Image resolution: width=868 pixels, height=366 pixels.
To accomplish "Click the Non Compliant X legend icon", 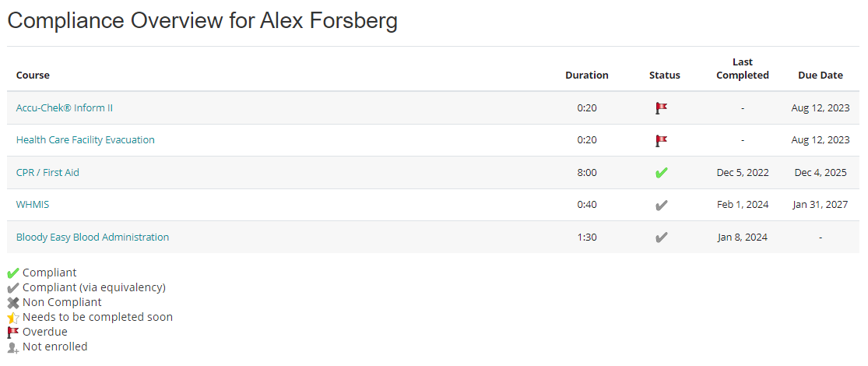I will (x=13, y=303).
